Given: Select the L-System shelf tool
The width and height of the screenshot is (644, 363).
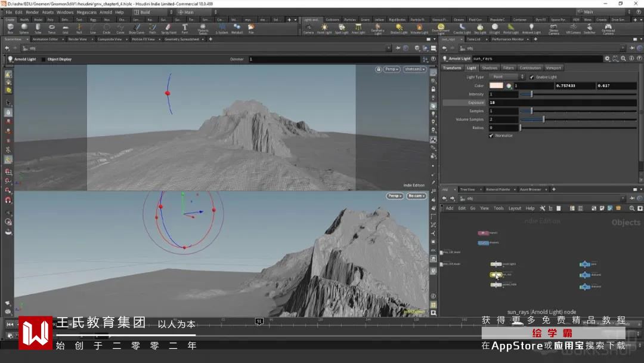Looking at the screenshot, I should click(222, 29).
